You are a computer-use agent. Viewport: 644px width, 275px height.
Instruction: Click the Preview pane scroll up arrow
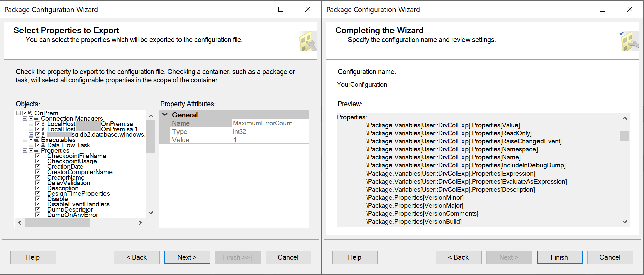[625, 118]
